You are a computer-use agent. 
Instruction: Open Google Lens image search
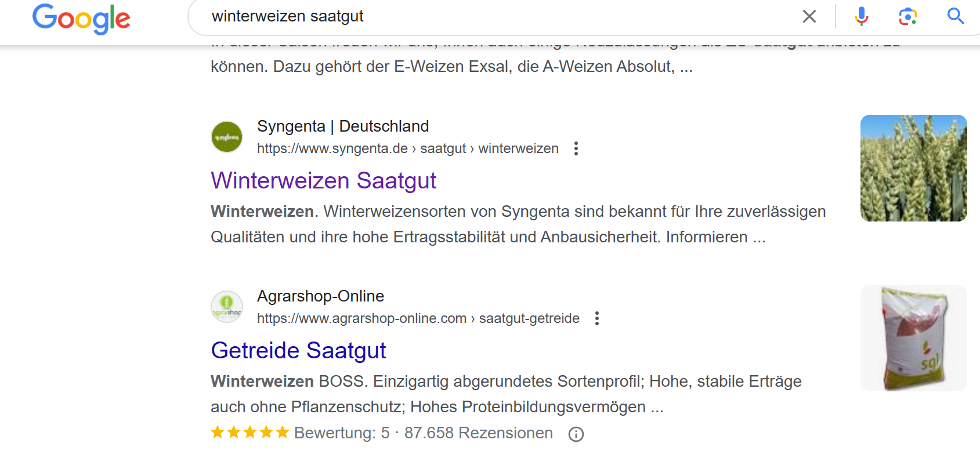(907, 16)
